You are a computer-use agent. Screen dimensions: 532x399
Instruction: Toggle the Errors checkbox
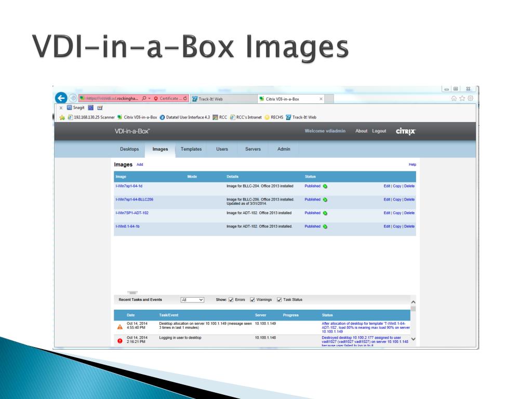tap(231, 300)
